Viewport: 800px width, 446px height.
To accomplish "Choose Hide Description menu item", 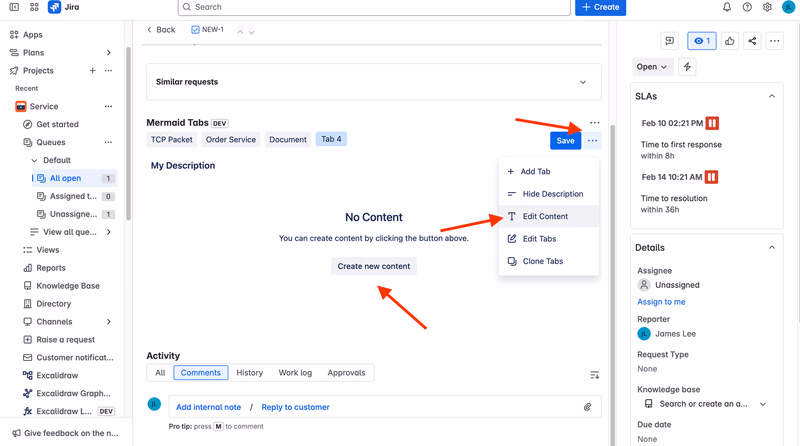I will (x=548, y=194).
